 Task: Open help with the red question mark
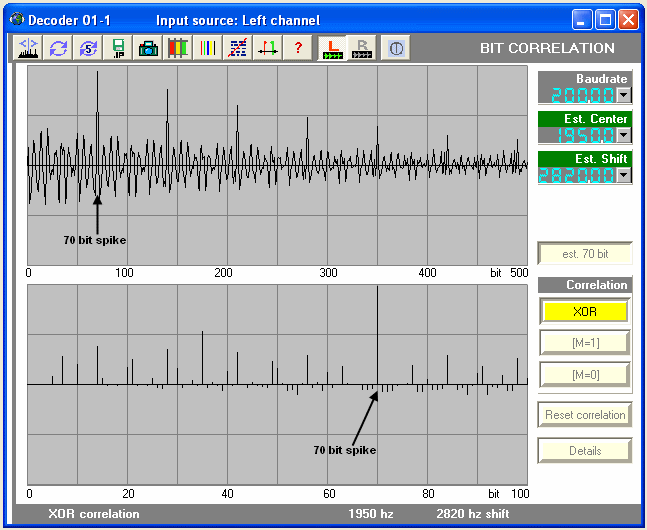pos(297,47)
